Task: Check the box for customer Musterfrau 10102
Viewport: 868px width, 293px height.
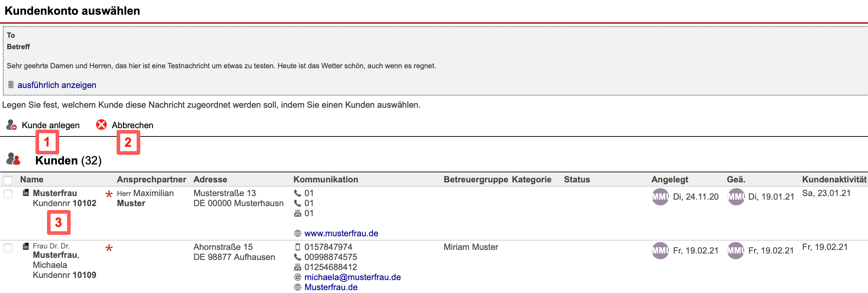Action: point(8,194)
